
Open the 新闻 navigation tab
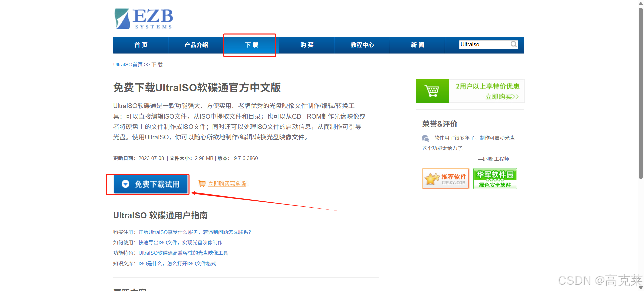click(418, 45)
